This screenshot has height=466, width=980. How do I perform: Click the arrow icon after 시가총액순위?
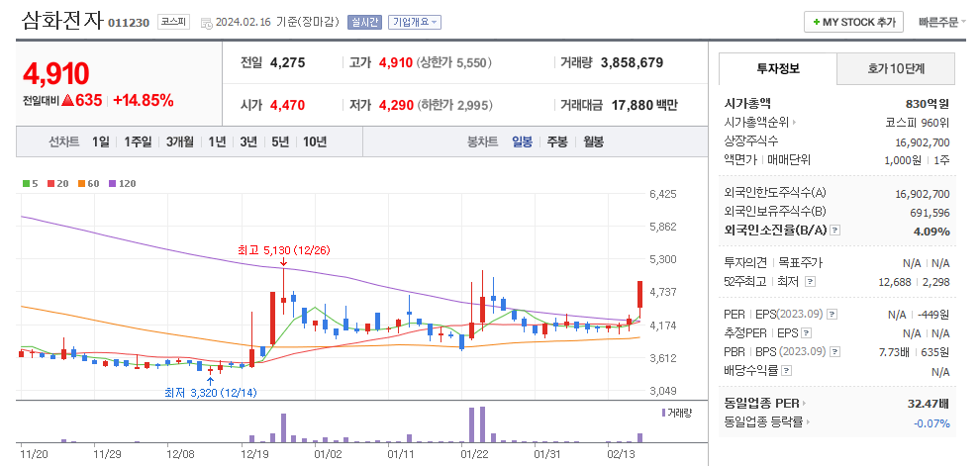[794, 123]
